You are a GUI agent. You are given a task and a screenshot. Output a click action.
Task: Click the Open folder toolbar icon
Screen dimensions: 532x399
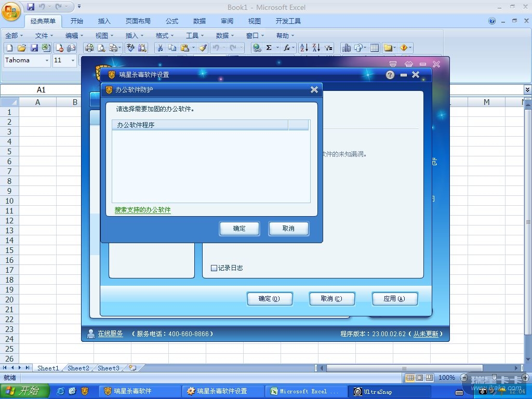point(22,48)
